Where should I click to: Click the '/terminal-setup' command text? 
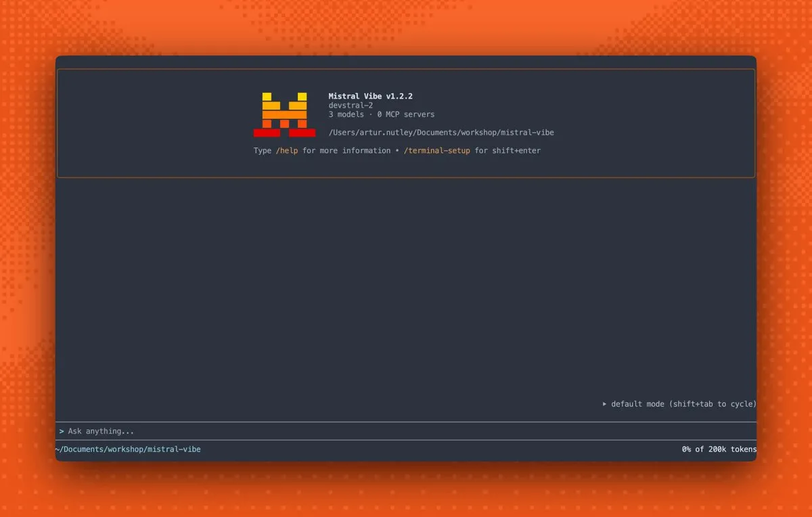[x=436, y=151]
